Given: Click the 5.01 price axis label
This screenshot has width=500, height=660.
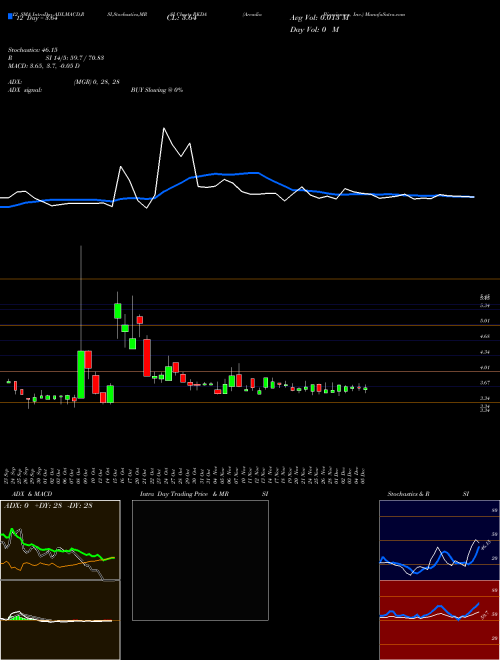Looking at the screenshot, I should pos(485,321).
